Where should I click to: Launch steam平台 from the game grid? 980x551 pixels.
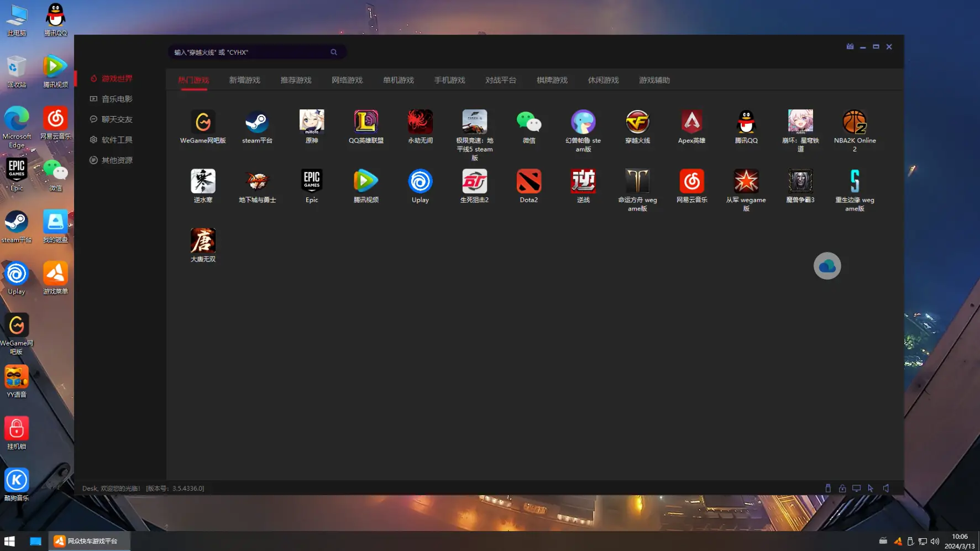point(257,127)
